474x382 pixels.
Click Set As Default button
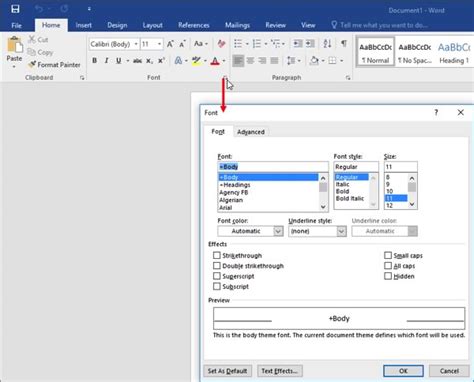tap(228, 371)
